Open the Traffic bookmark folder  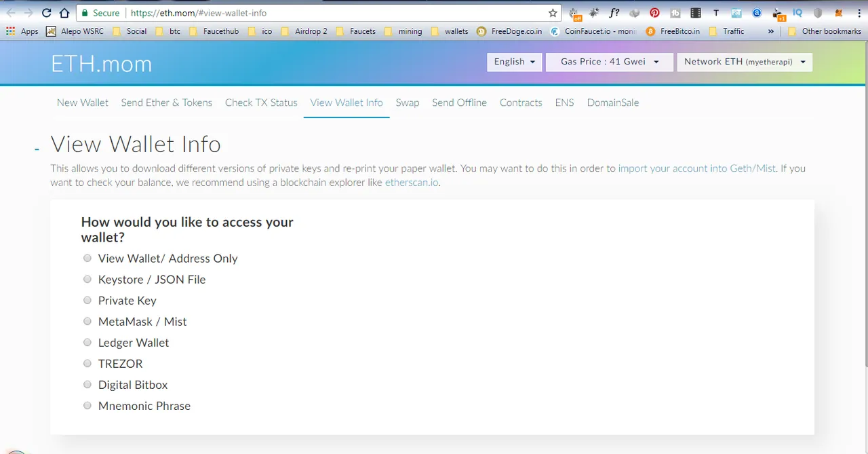click(726, 31)
